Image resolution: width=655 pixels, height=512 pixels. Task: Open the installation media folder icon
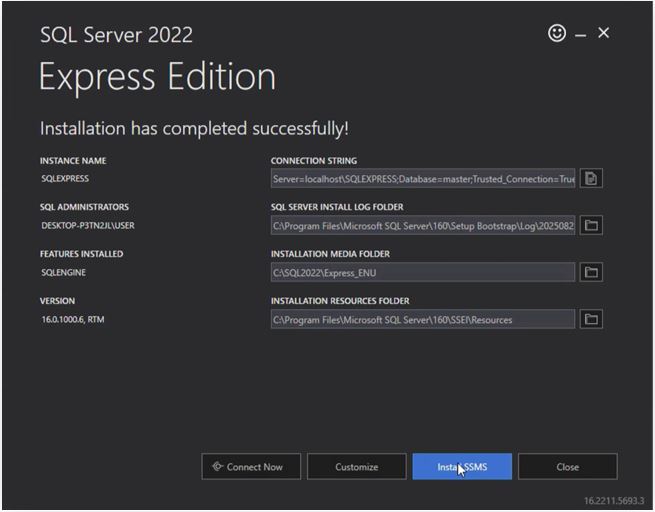coord(591,272)
